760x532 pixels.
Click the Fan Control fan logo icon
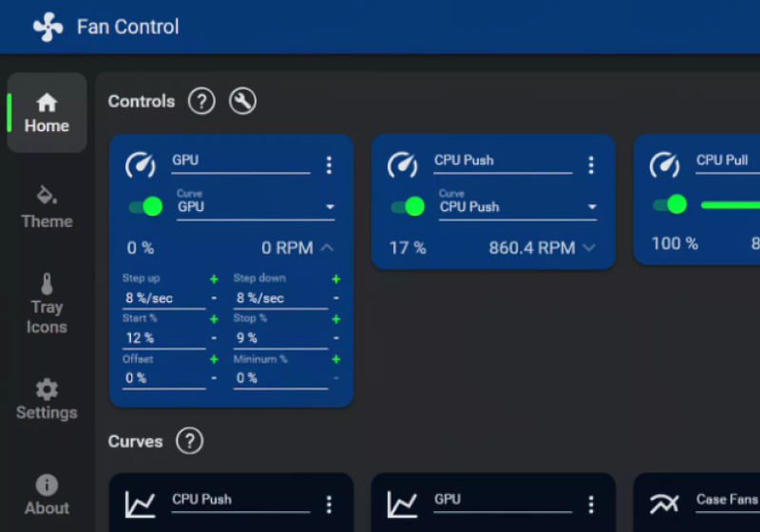point(48,27)
